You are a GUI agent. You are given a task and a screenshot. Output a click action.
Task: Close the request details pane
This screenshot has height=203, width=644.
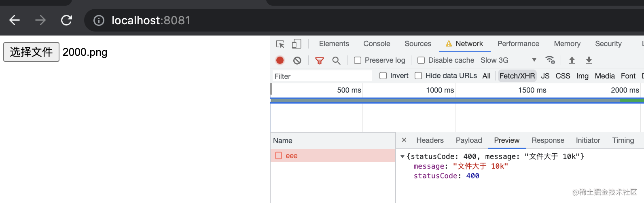[x=404, y=140]
